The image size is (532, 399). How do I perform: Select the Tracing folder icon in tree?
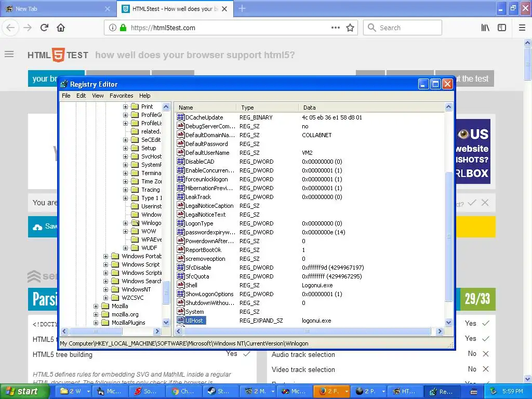click(135, 189)
